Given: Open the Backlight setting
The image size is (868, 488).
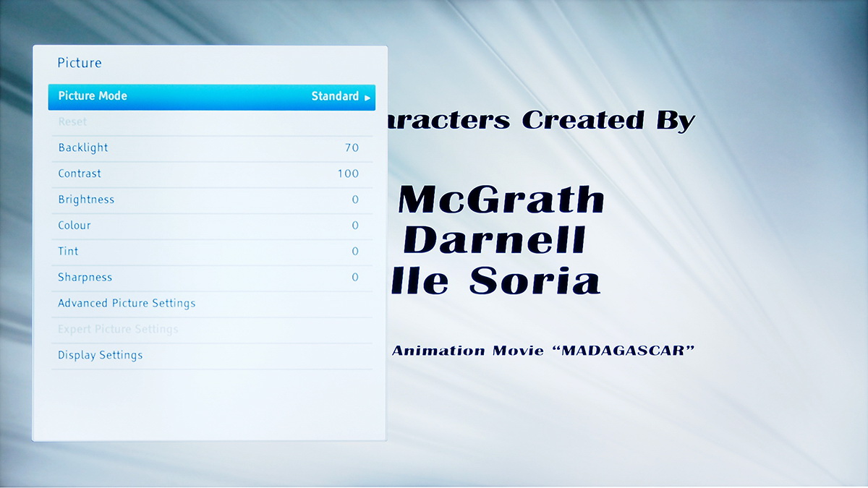Looking at the screenshot, I should (x=211, y=148).
